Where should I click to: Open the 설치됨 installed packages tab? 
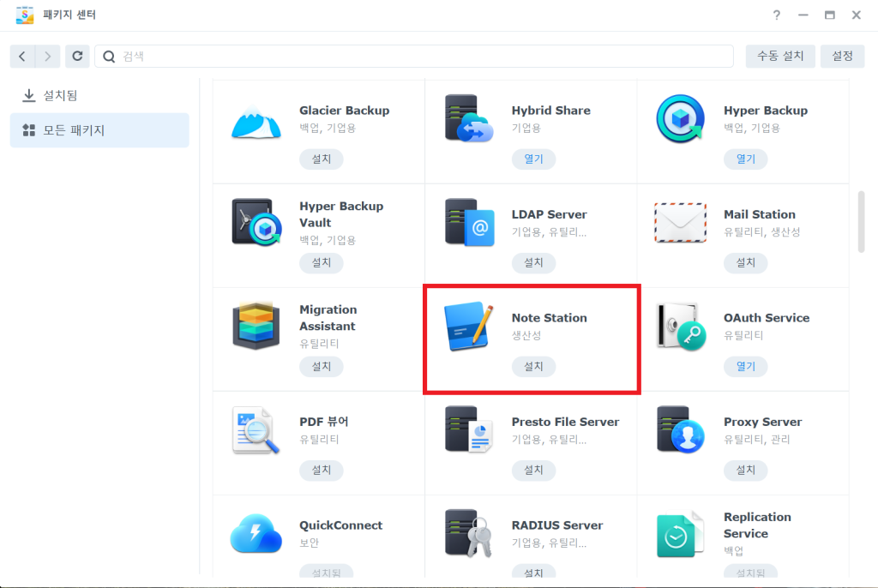[99, 95]
